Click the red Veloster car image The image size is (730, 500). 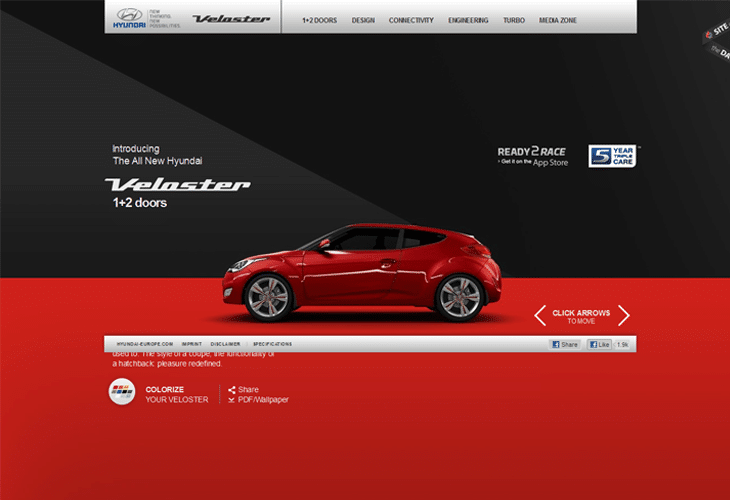pos(362,273)
